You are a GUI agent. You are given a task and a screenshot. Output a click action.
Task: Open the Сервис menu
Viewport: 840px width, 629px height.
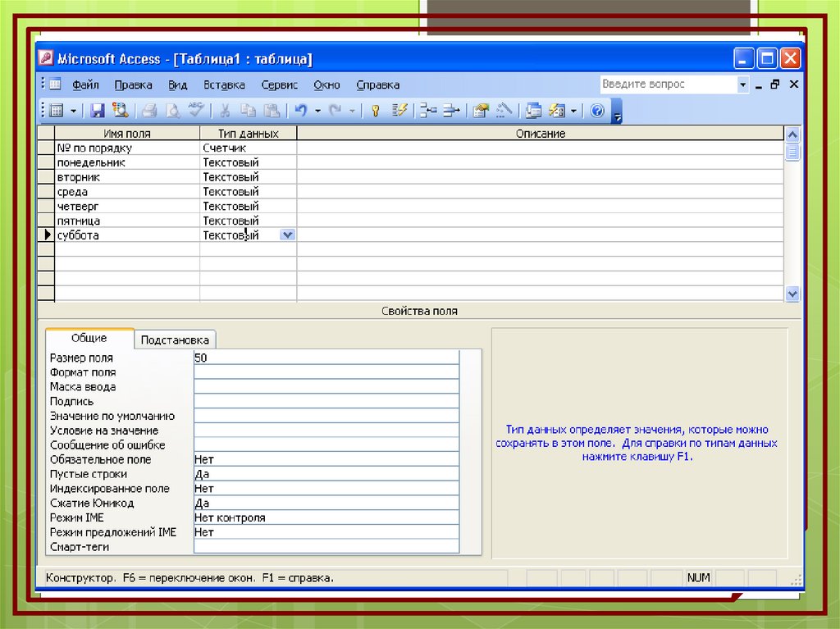click(279, 84)
